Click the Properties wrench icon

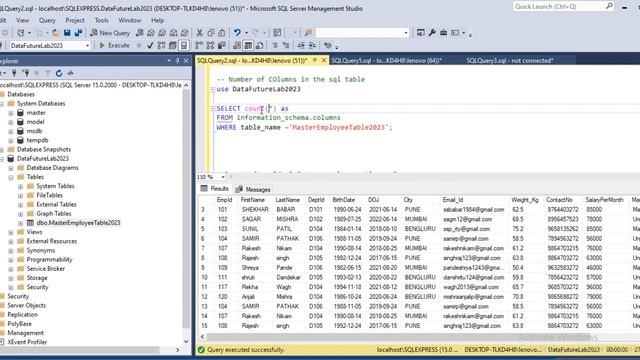coord(432,33)
